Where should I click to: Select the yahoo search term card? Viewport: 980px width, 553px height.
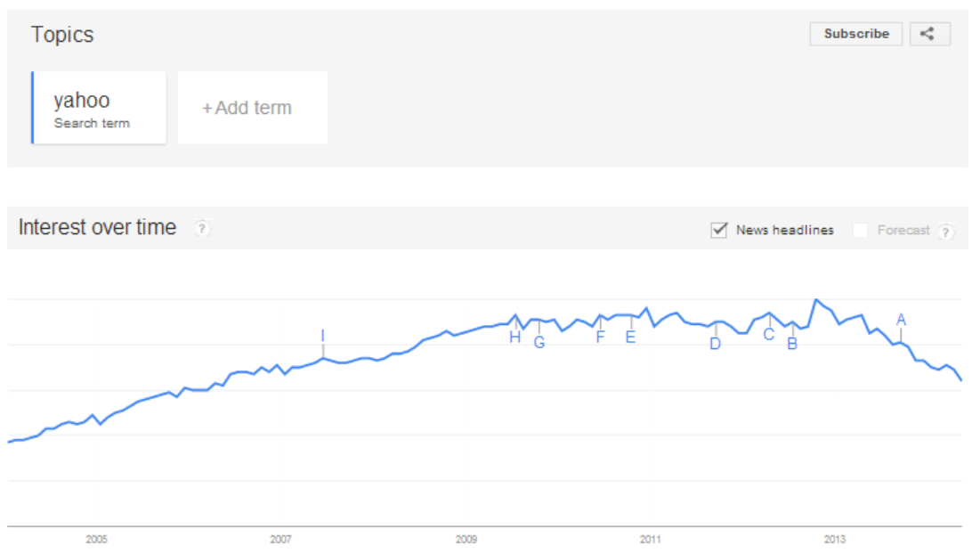tap(99, 108)
